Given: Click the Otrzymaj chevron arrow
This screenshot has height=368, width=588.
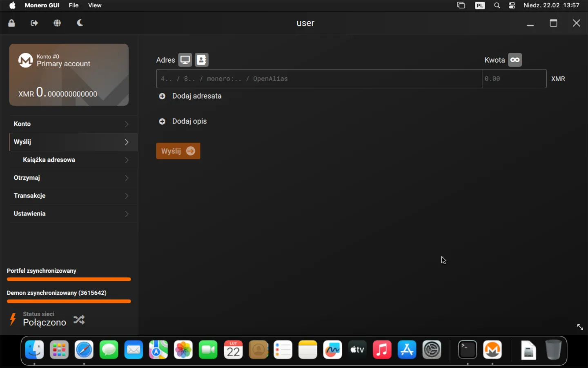Looking at the screenshot, I should point(127,178).
